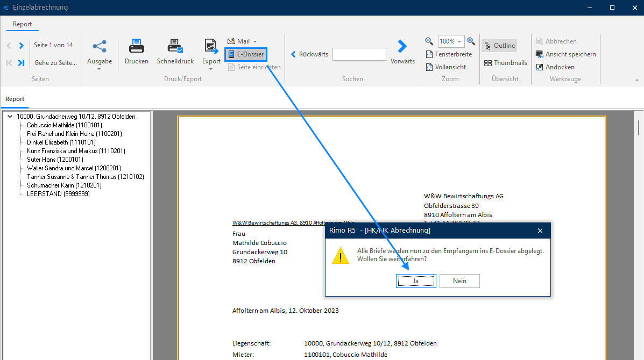Select Tanner Susanne & Tanner Thomas
The width and height of the screenshot is (644, 360).
86,177
